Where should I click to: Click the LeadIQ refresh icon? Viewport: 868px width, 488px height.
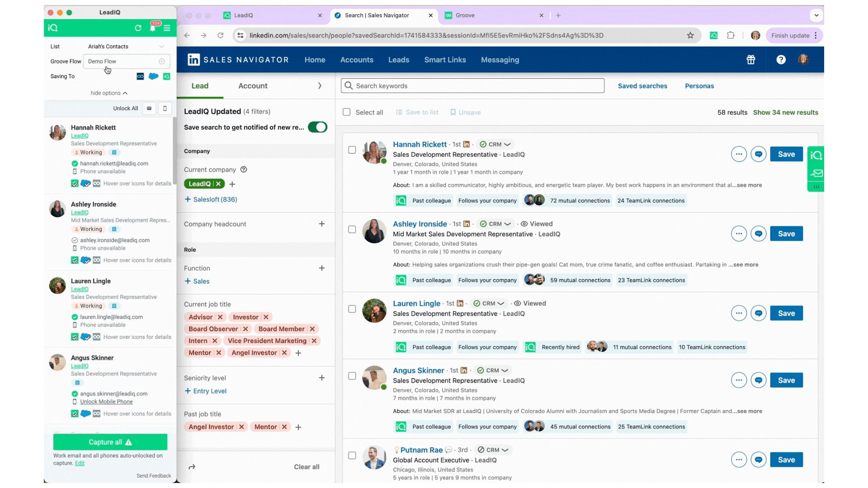pyautogui.click(x=138, y=28)
